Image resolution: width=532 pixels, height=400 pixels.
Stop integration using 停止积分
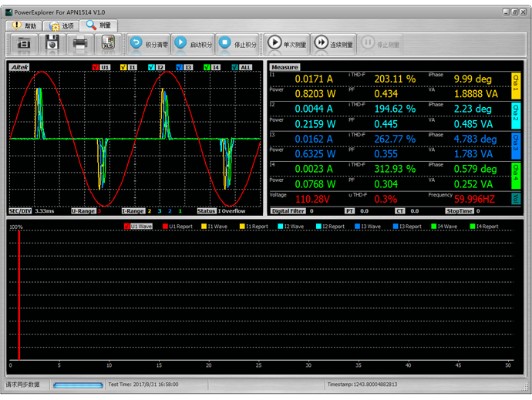237,44
